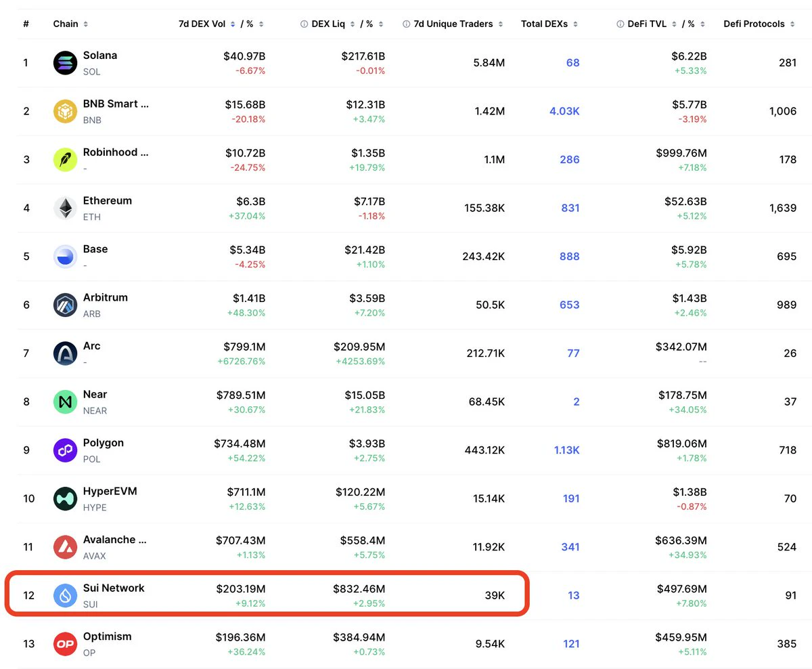Click Near's $15.05B DEX liquidity value
This screenshot has height=669, width=812.
(363, 395)
